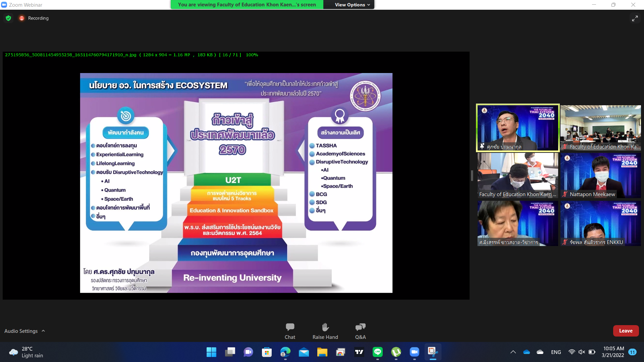
Task: Click the video panel divider handle
Action: 472,175
